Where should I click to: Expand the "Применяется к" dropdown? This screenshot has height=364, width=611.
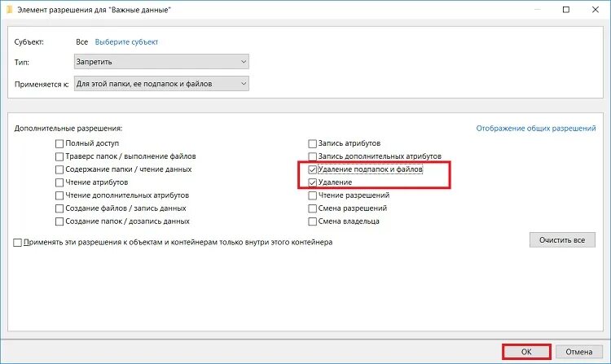[x=161, y=84]
